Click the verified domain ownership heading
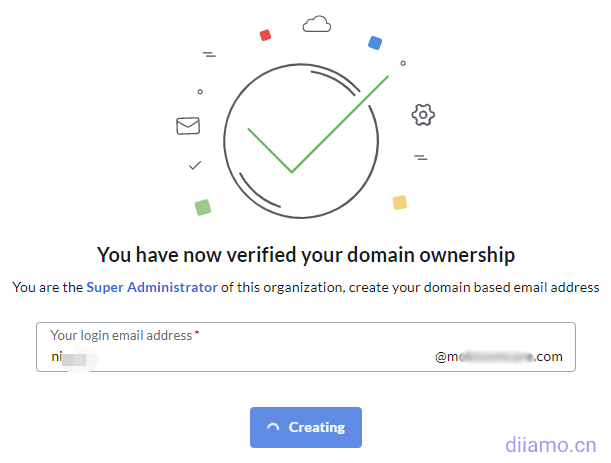The image size is (611, 463). coord(305,254)
